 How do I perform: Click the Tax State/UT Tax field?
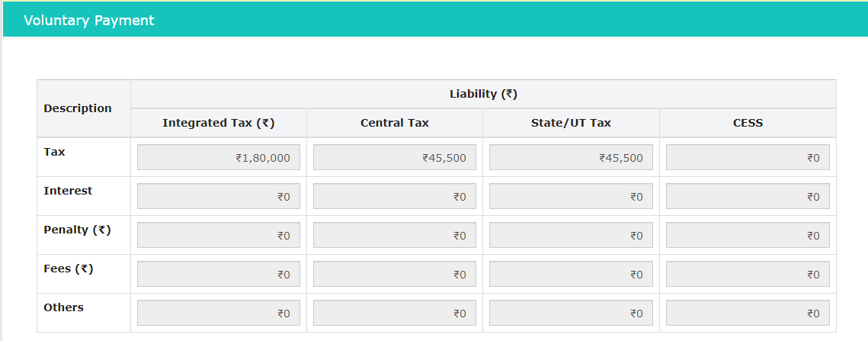pyautogui.click(x=571, y=158)
